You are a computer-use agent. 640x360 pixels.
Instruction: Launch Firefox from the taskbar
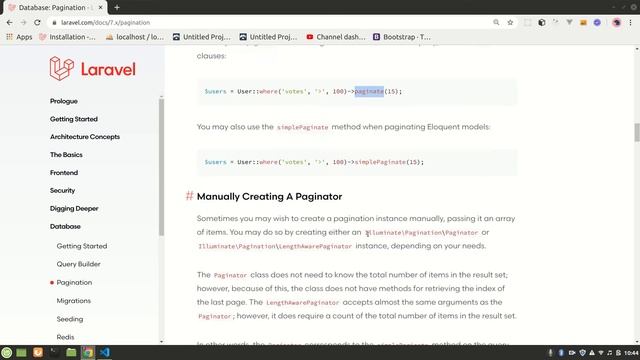coord(38,352)
